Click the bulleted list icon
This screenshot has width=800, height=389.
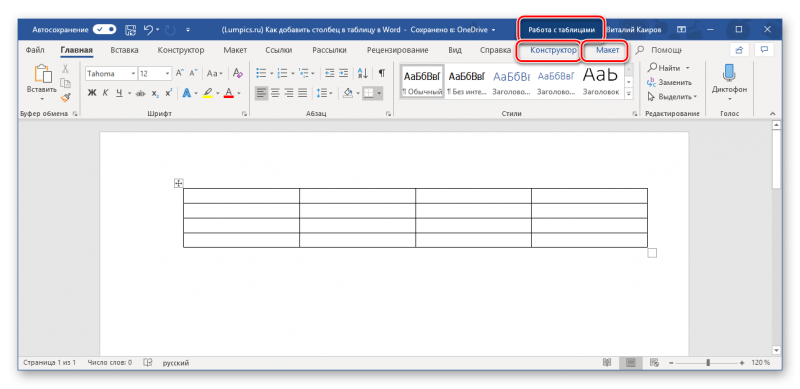pyautogui.click(x=261, y=74)
